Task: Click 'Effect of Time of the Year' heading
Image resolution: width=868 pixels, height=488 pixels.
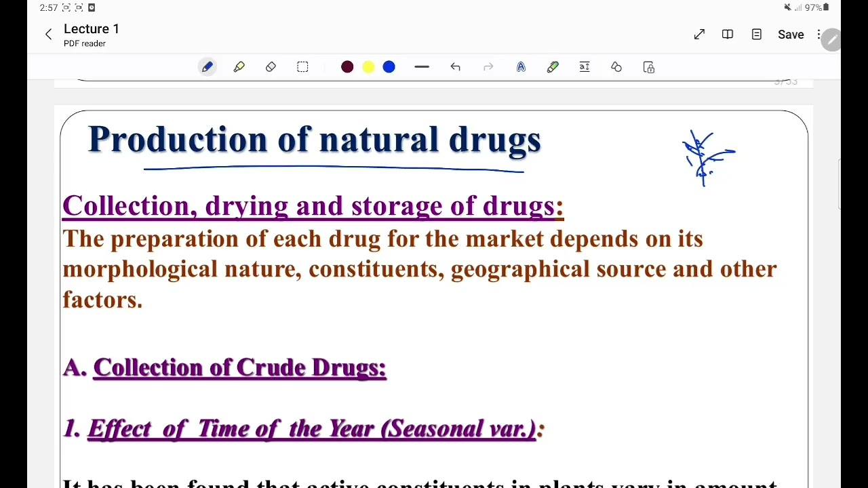Action: [303, 428]
